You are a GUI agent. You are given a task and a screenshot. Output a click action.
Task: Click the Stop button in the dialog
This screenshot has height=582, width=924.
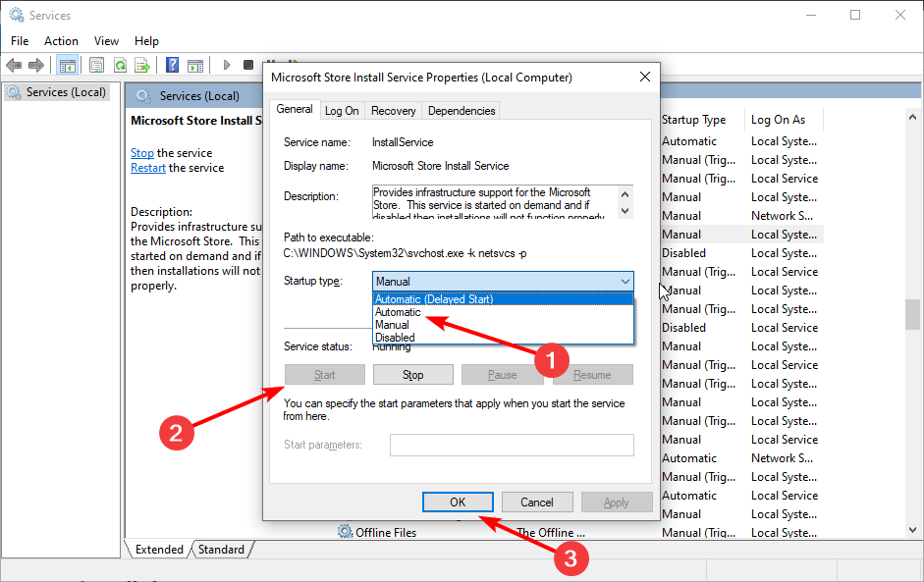[x=413, y=375]
